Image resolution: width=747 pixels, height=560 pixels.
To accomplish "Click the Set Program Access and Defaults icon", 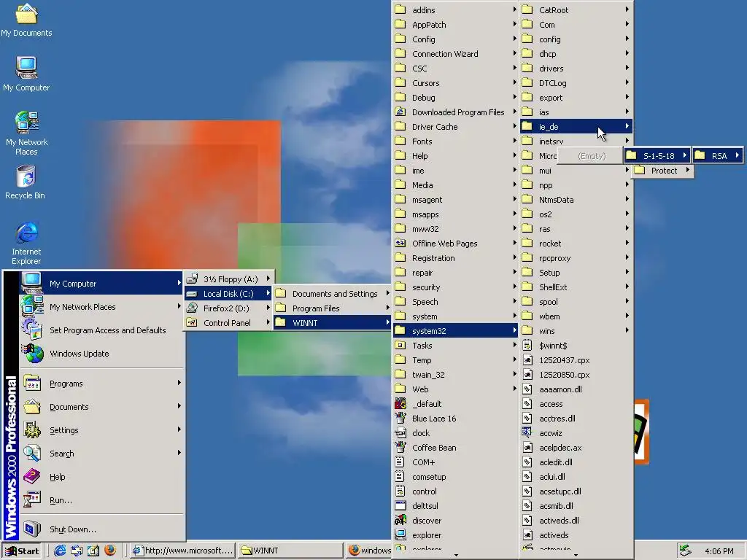I will [33, 330].
